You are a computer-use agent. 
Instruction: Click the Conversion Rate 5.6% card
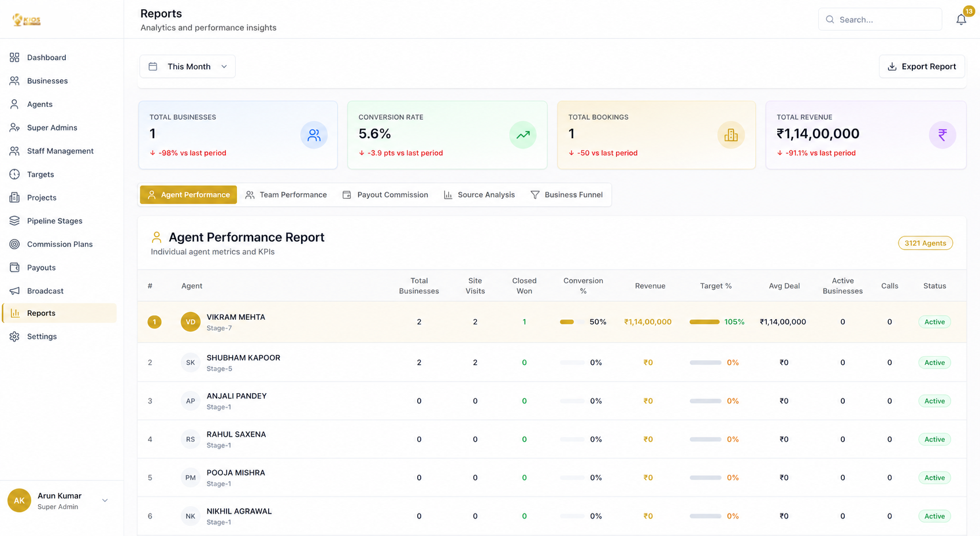(447, 135)
